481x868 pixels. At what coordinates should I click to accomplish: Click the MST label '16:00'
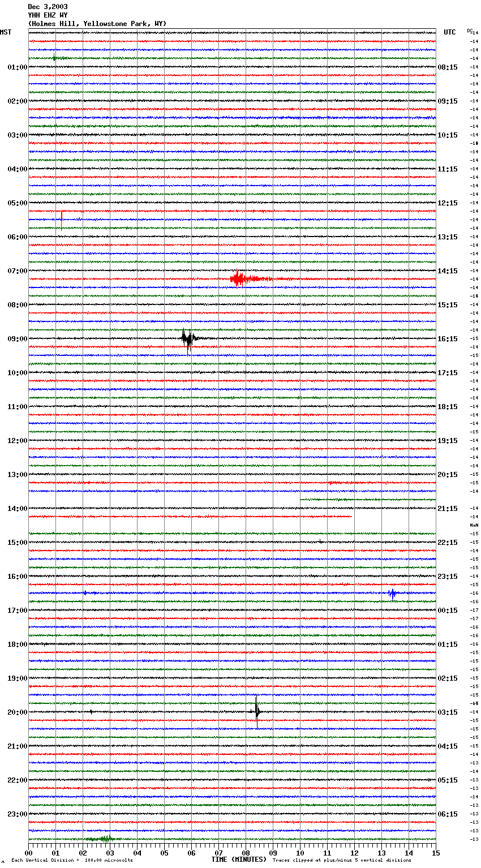pos(18,577)
